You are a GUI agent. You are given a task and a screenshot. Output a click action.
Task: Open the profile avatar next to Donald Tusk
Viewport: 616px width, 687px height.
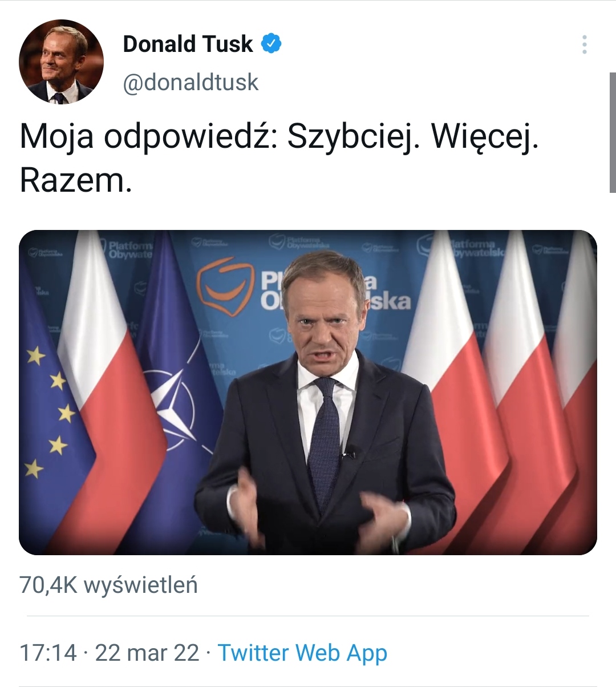tap(61, 62)
